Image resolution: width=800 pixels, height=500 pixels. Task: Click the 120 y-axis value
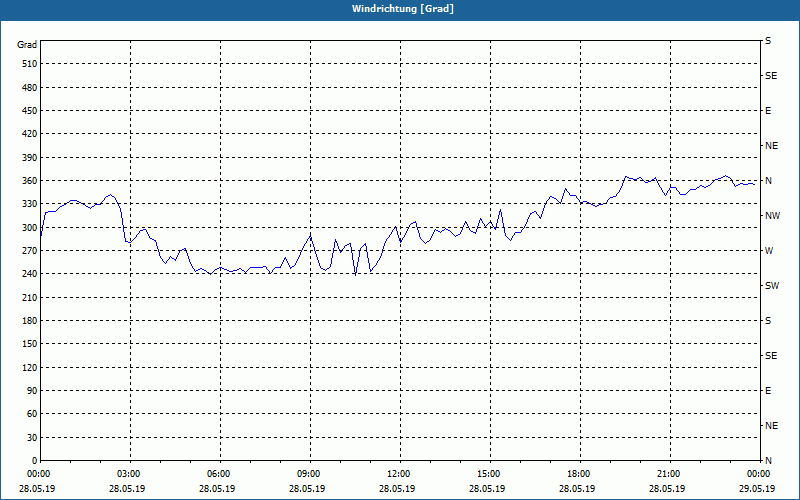pos(30,367)
